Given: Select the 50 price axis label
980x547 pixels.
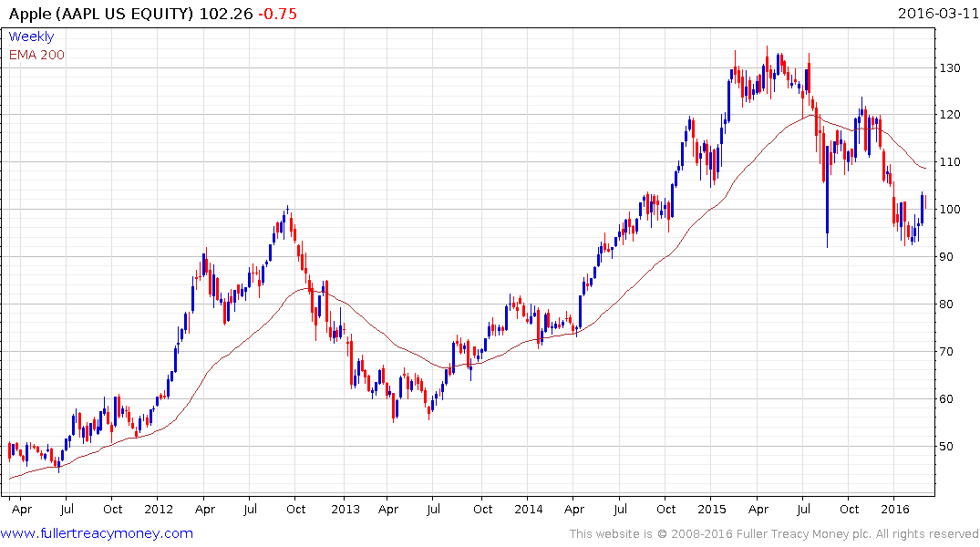Looking at the screenshot, I should coord(946,447).
